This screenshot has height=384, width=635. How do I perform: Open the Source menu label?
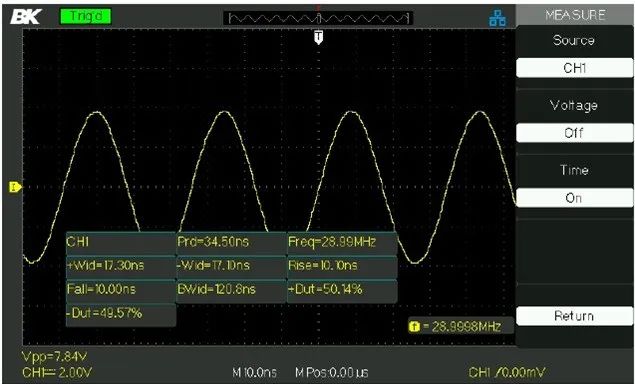click(574, 41)
